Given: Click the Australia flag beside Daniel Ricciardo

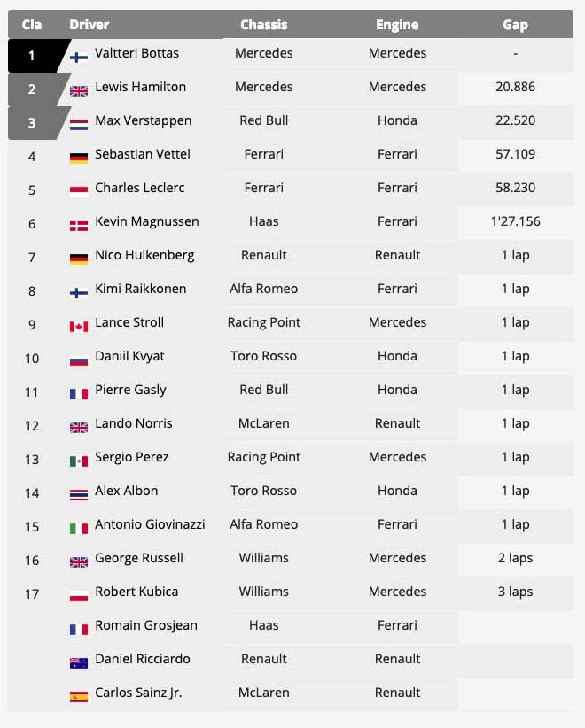Looking at the screenshot, I should 79,663.
